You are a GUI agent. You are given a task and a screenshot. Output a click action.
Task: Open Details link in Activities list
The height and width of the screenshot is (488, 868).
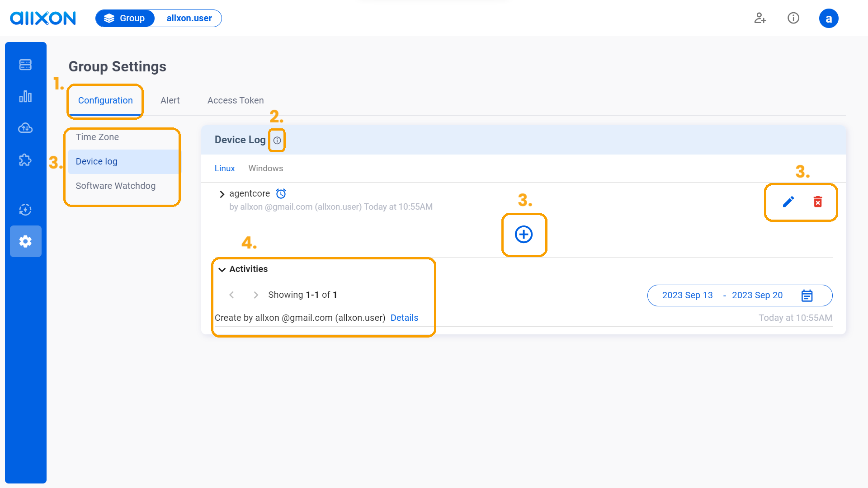coord(404,318)
